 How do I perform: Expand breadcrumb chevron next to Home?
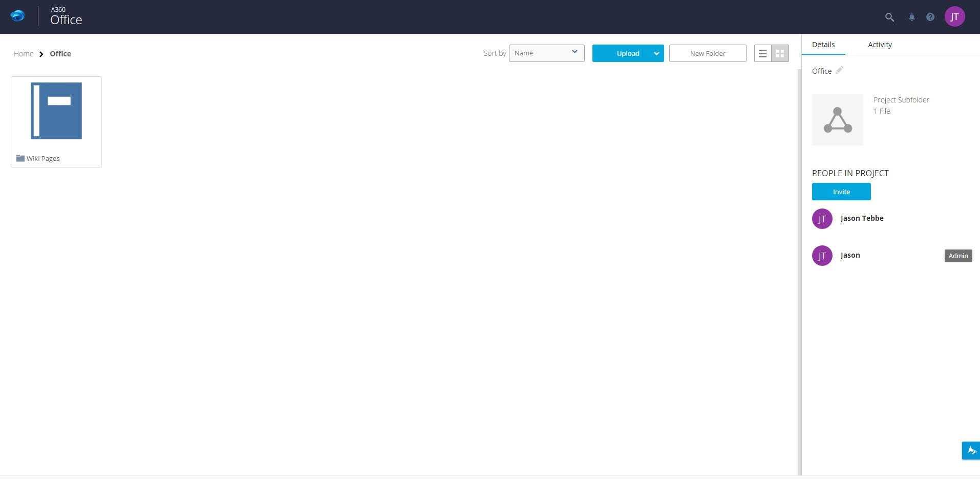pos(40,54)
